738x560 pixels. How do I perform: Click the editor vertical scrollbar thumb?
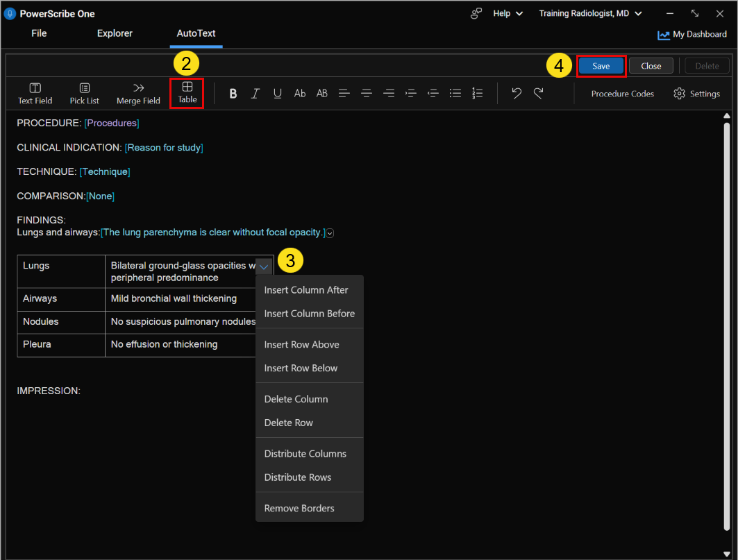click(727, 325)
